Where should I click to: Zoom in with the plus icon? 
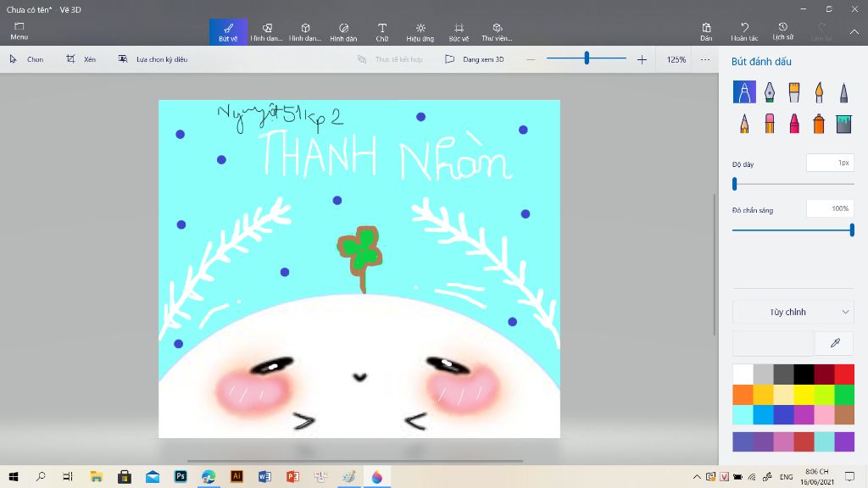tap(642, 59)
